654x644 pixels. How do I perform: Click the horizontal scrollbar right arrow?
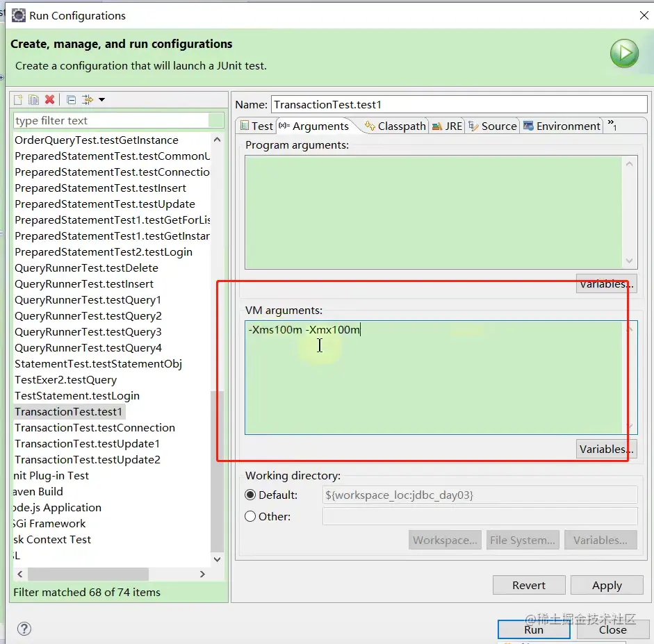(x=202, y=574)
